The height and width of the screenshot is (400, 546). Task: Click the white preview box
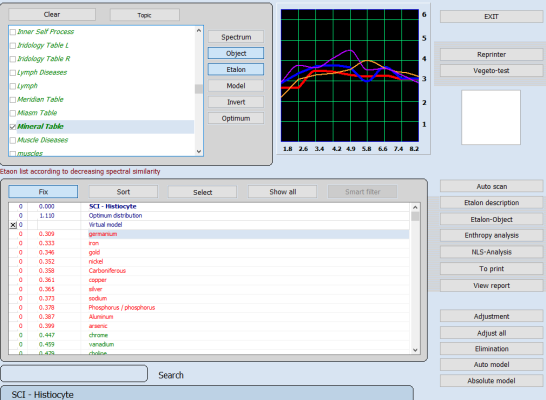491,117
